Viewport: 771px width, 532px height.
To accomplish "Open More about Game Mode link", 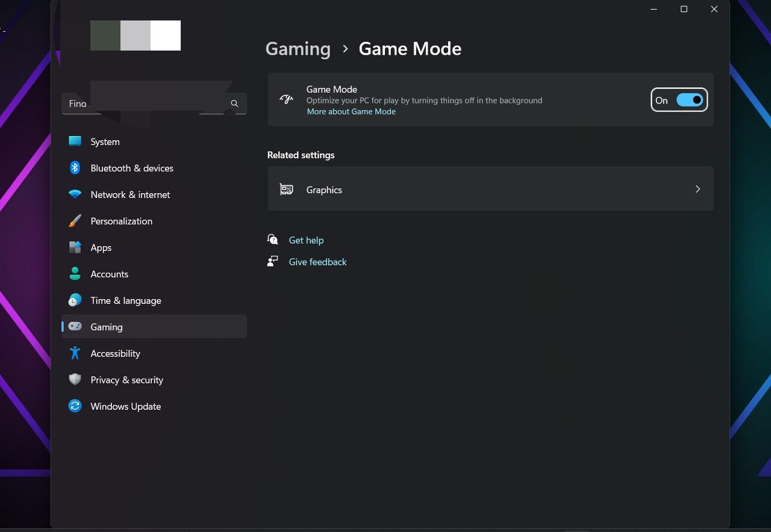I will (351, 111).
